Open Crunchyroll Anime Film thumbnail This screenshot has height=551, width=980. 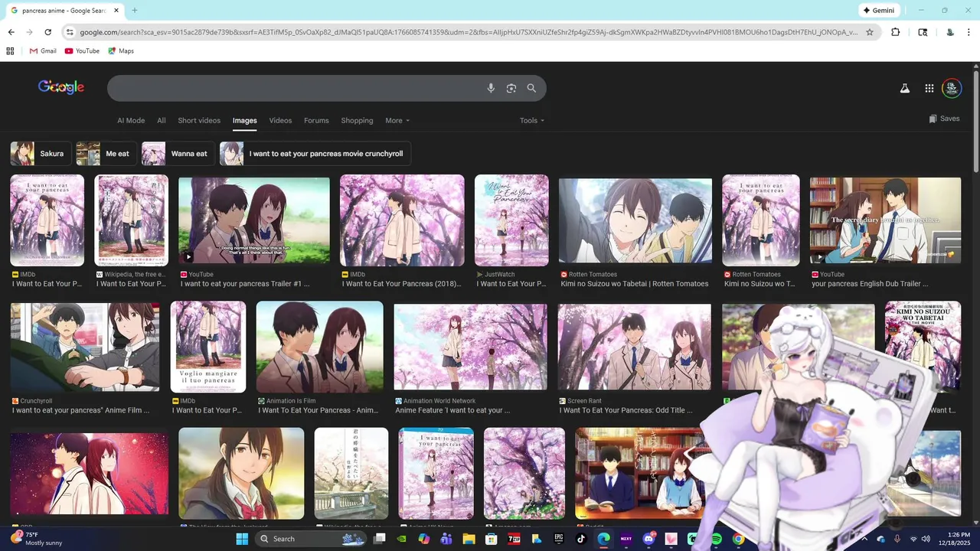[85, 347]
